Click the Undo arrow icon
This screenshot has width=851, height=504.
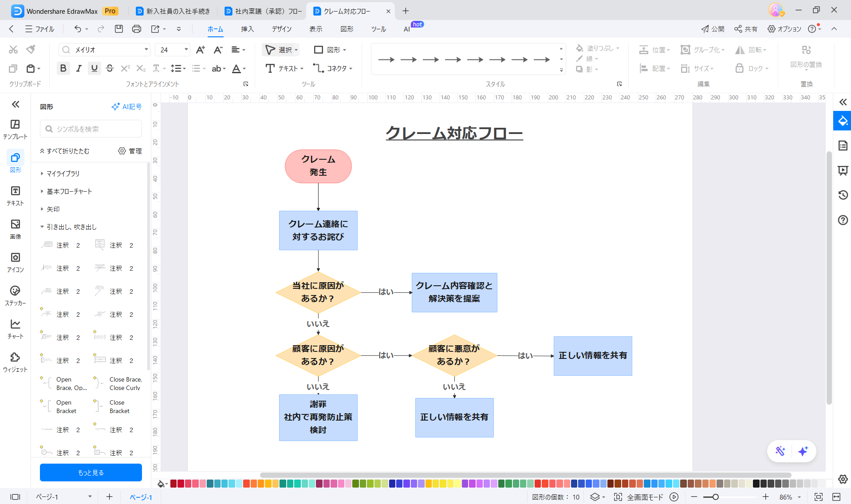click(x=78, y=29)
